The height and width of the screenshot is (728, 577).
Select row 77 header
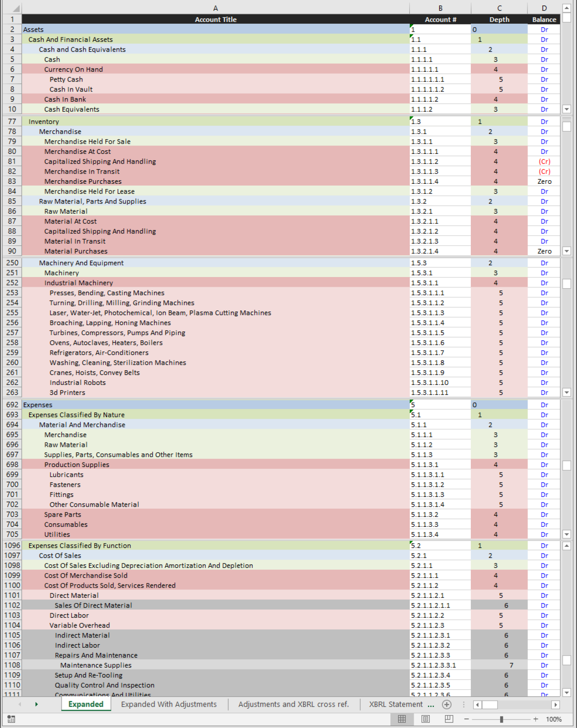[12, 121]
